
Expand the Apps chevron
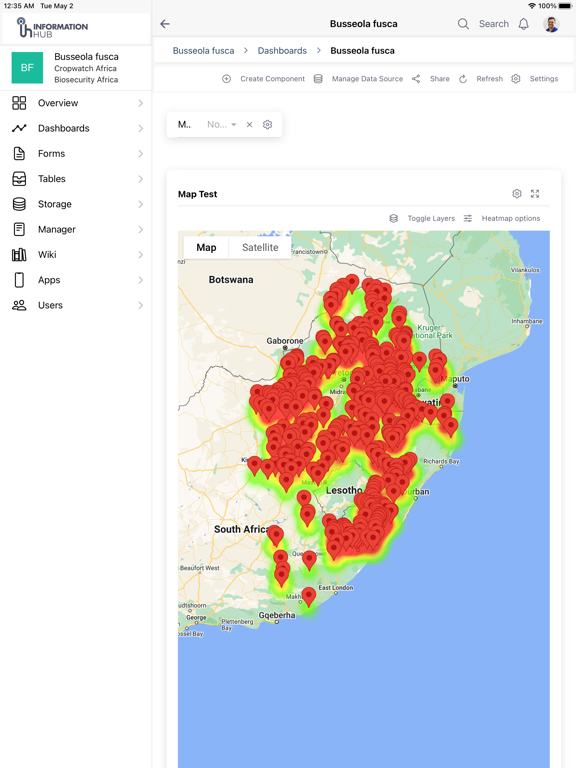[x=141, y=280]
